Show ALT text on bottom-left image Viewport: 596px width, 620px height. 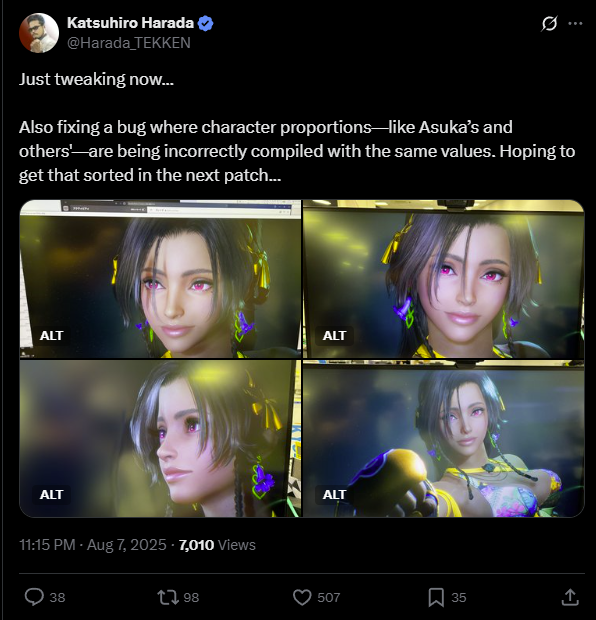click(51, 495)
